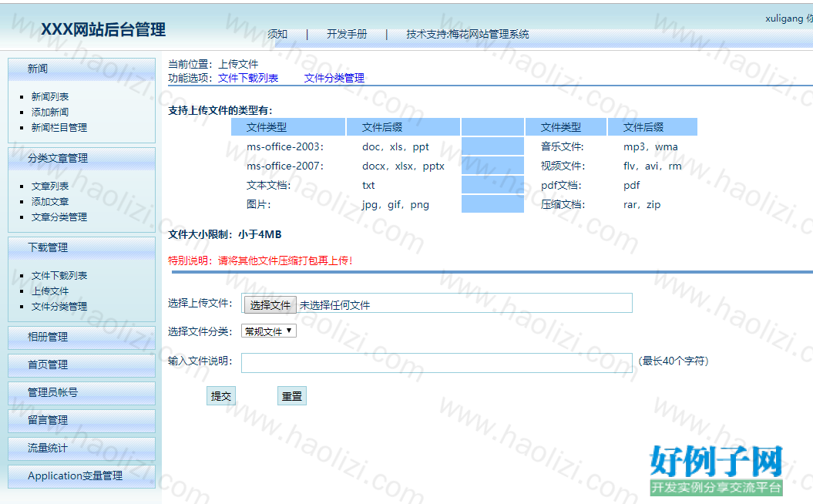The image size is (813, 504).
Task: Click the red 特别说明 notice text
Action: tap(260, 260)
